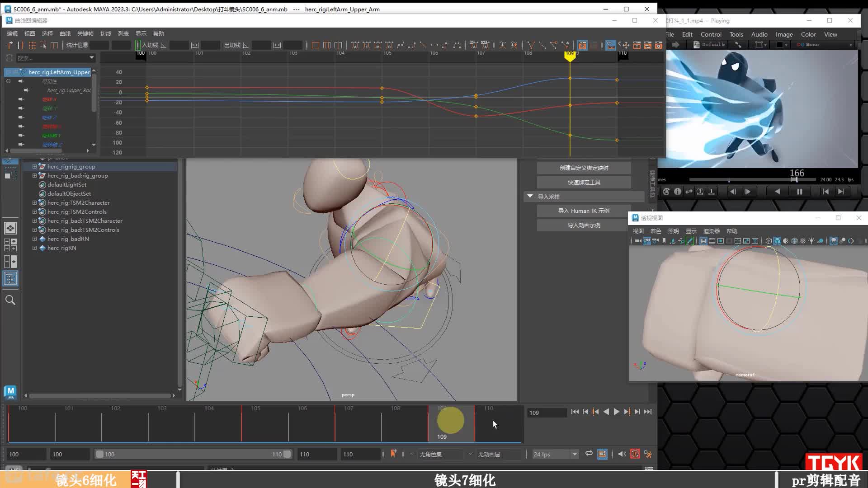Expand herc_rig:rig_group in the Outliner
Screen dimensions: 868x488
coord(34,167)
